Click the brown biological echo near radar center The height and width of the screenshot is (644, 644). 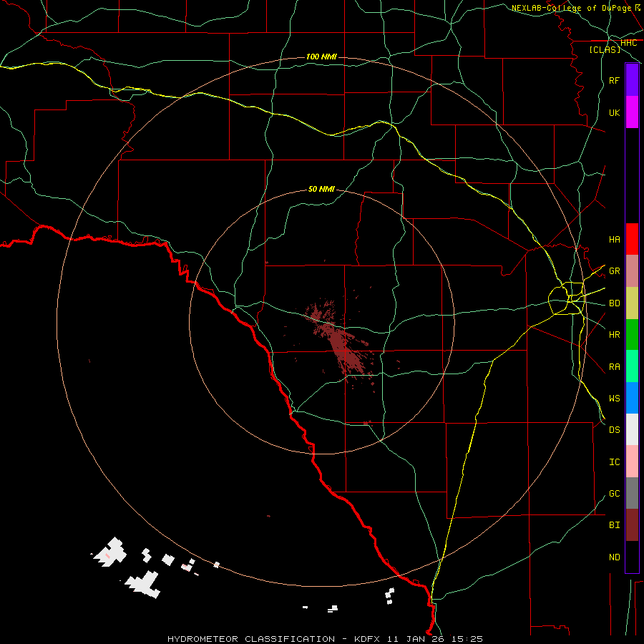click(340, 342)
